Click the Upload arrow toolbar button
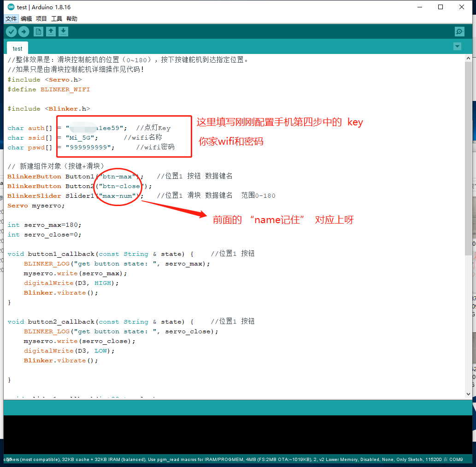The width and height of the screenshot is (476, 467). (24, 31)
